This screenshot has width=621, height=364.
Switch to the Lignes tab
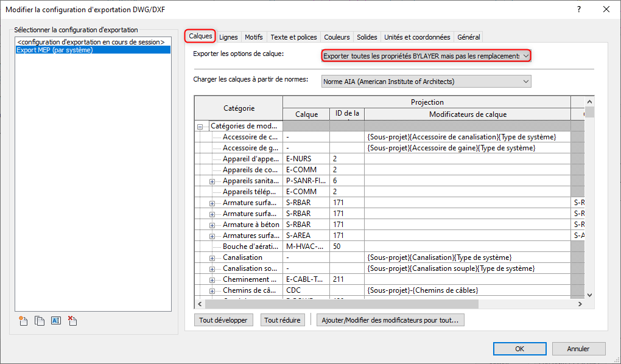[228, 37]
